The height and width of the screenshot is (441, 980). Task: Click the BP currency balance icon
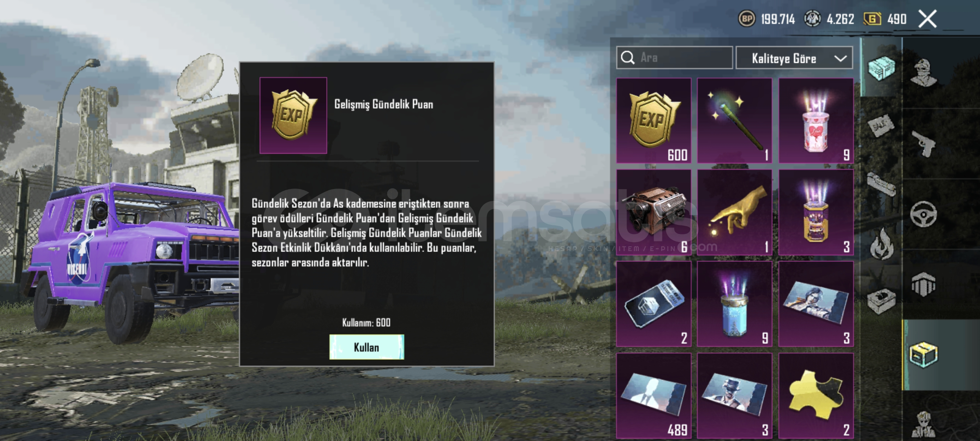click(747, 19)
